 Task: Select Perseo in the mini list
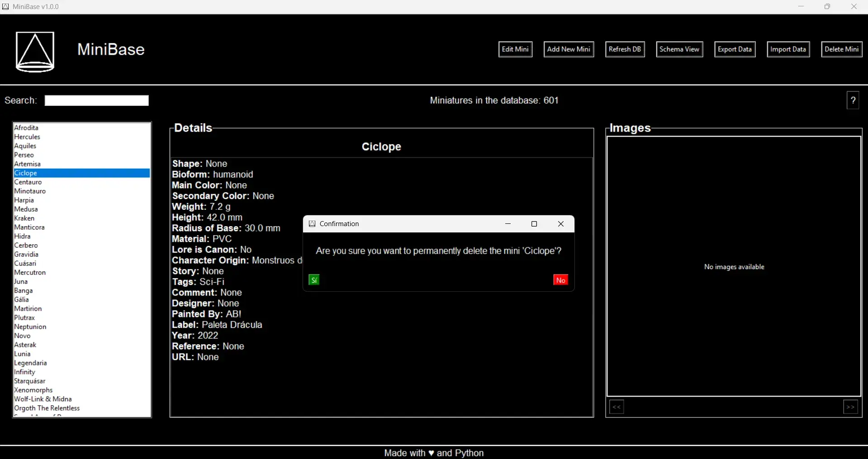[x=82, y=155]
